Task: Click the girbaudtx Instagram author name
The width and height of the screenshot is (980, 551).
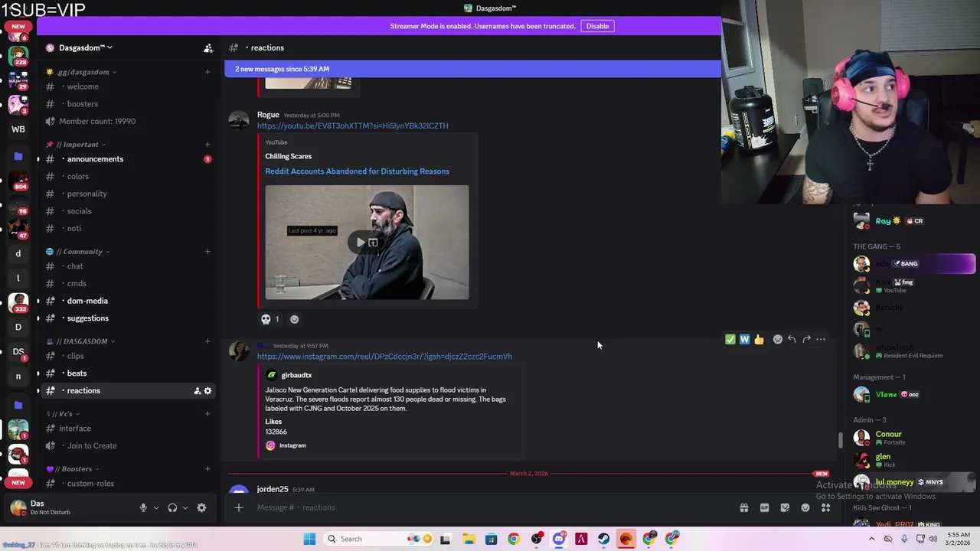Action: click(296, 376)
